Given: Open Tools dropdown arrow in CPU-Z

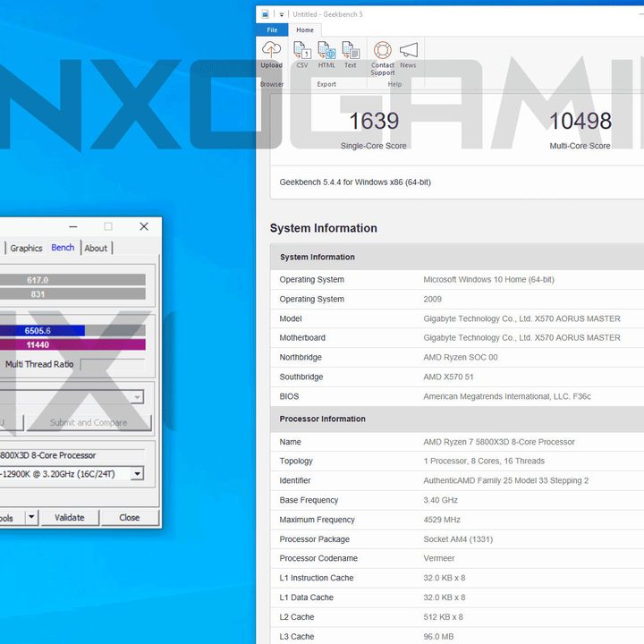Looking at the screenshot, I should click(31, 518).
